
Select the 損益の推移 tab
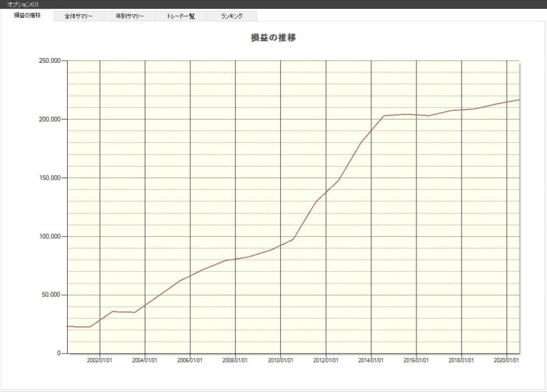(x=27, y=15)
